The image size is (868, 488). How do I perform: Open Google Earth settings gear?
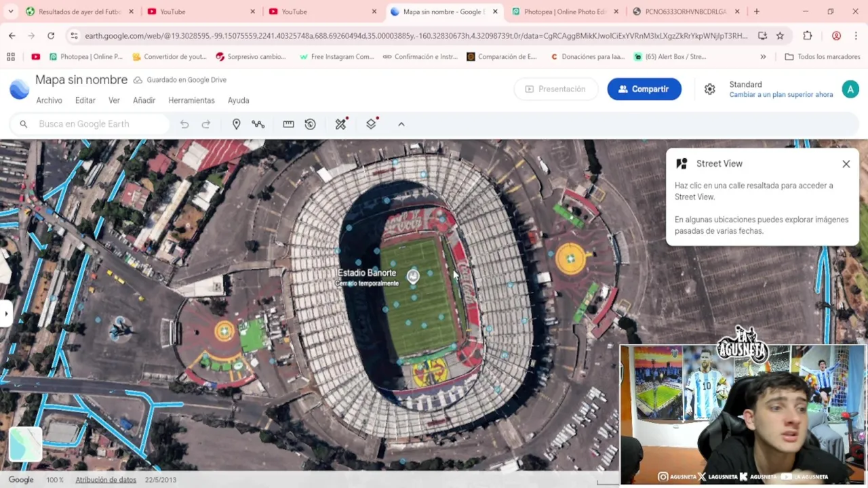coord(709,89)
